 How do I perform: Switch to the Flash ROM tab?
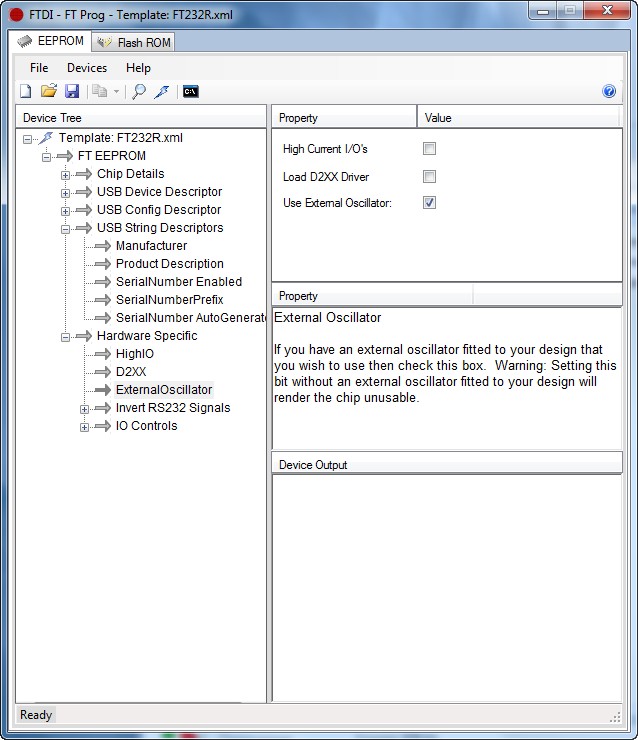[x=133, y=42]
